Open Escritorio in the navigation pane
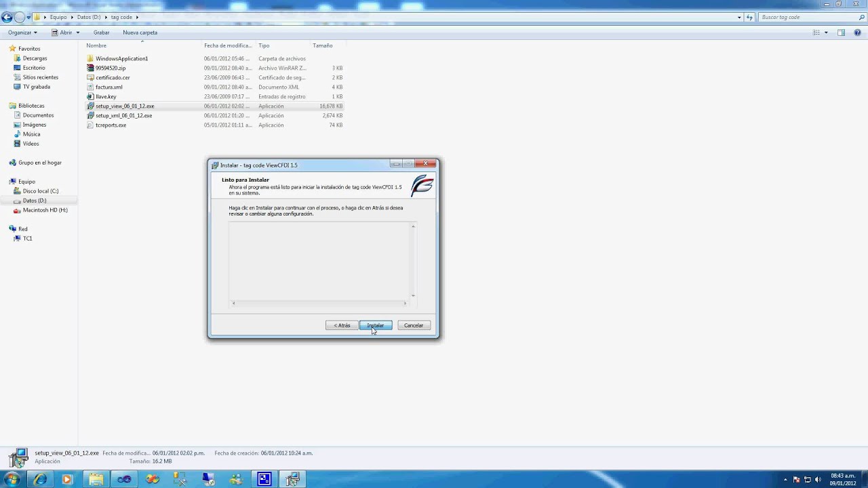This screenshot has height=488, width=868. [x=34, y=68]
